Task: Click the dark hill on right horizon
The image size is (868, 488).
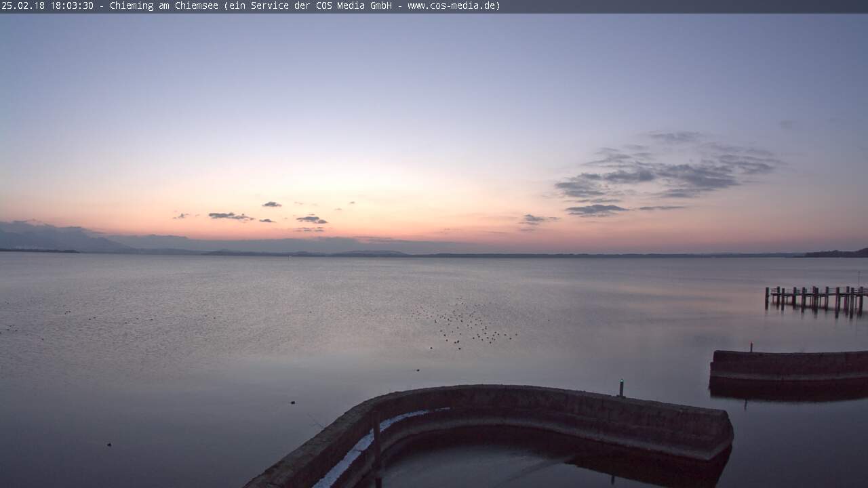Action: pos(837,253)
